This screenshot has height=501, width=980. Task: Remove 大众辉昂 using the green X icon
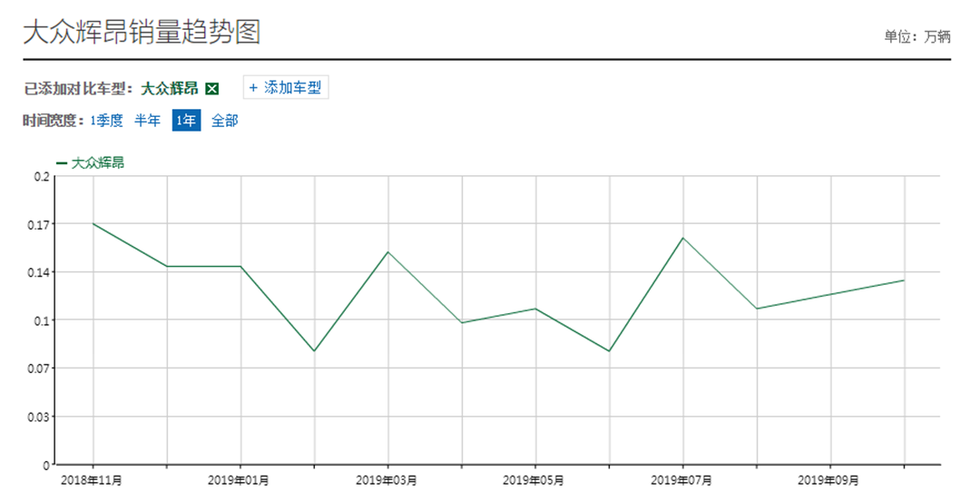[x=212, y=89]
